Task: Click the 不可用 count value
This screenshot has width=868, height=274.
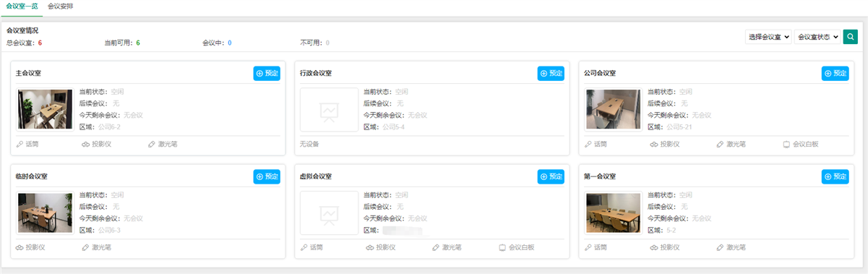Action: click(327, 43)
